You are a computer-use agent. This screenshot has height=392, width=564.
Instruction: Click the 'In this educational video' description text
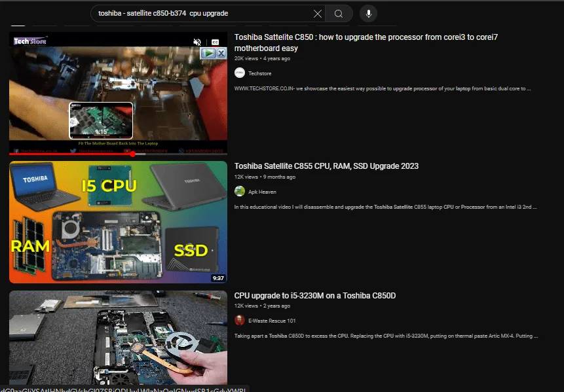pyautogui.click(x=385, y=207)
